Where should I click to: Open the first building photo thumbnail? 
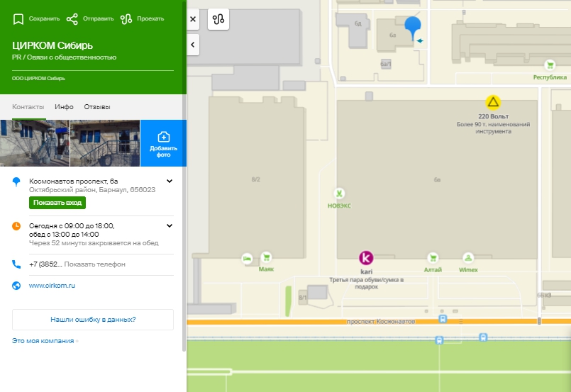tap(35, 143)
